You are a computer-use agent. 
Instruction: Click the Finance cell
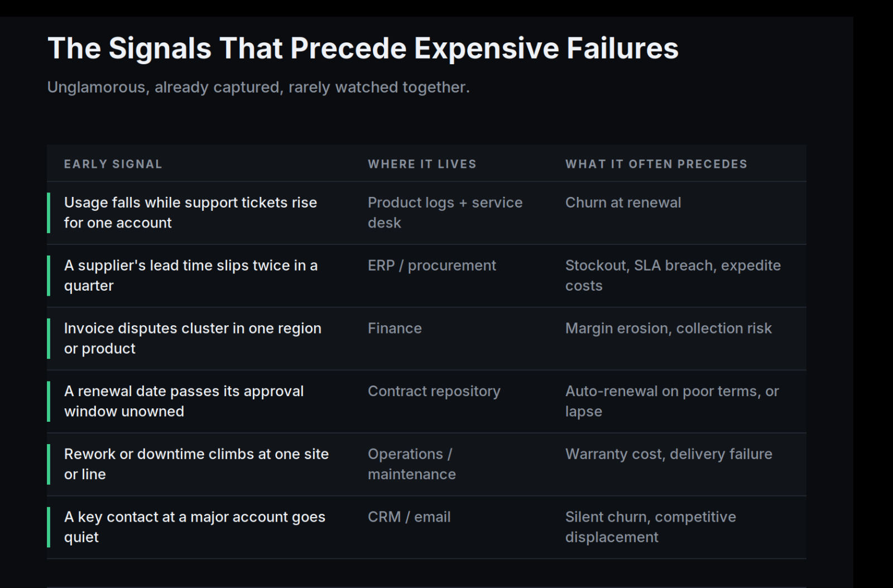point(395,328)
